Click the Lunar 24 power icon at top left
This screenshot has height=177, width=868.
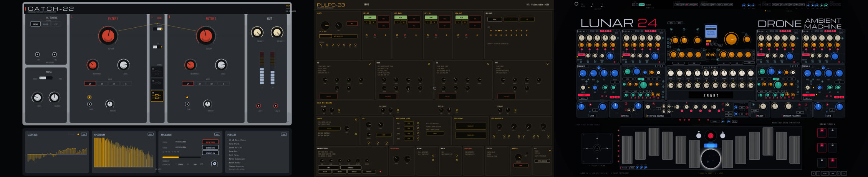click(576, 4)
